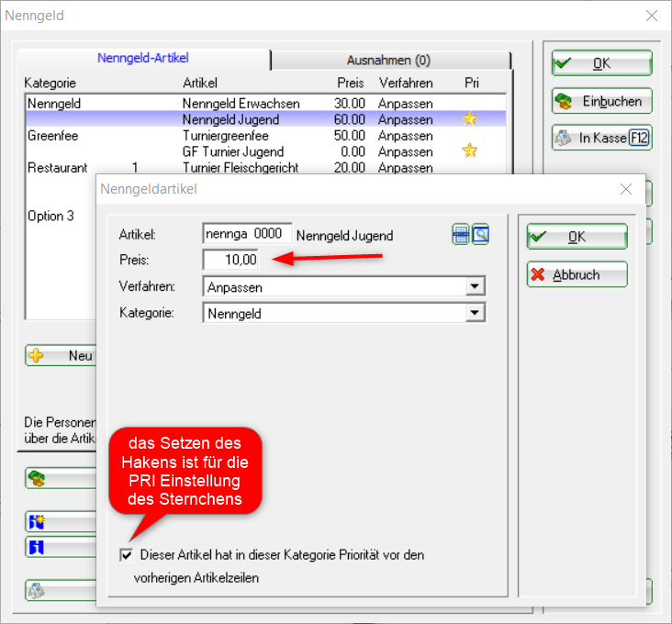Toggle the category priority checkbox
The height and width of the screenshot is (624, 672).
coord(126,555)
